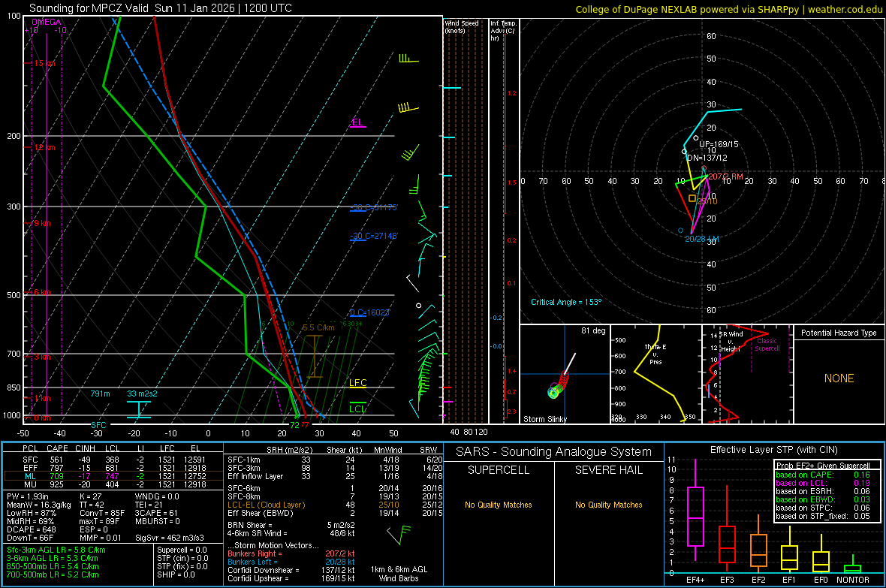The height and width of the screenshot is (588, 886).
Task: Click the '20/28 LM' storm motion label
Action: tap(701, 239)
